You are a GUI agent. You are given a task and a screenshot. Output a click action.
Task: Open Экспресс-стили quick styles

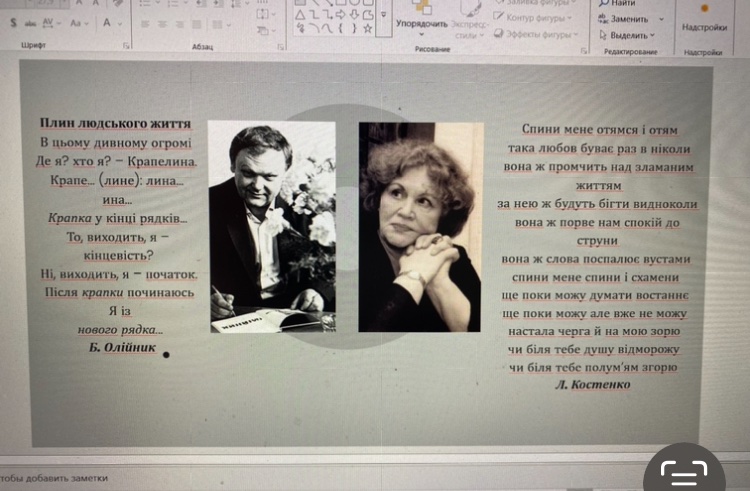(470, 19)
